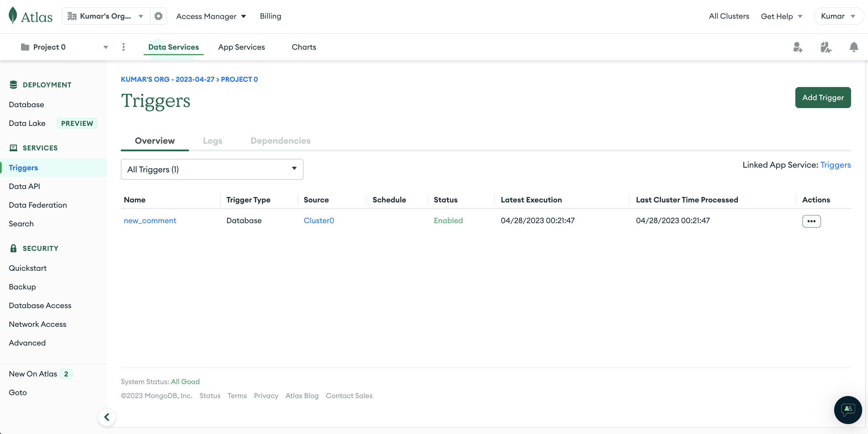Open All Clusters link
Image resolution: width=868 pixels, height=434 pixels.
coord(729,16)
